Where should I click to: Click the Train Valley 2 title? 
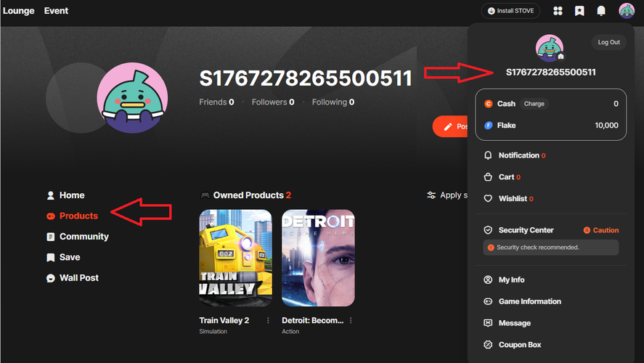pyautogui.click(x=224, y=320)
